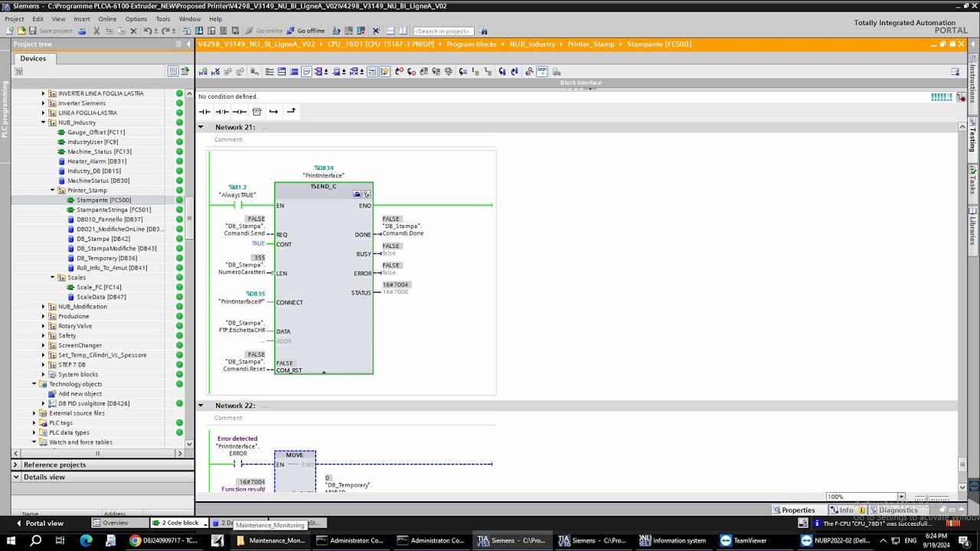Click the AlwaysTRUE contact
Screen dimensions: 980x551
(238, 205)
